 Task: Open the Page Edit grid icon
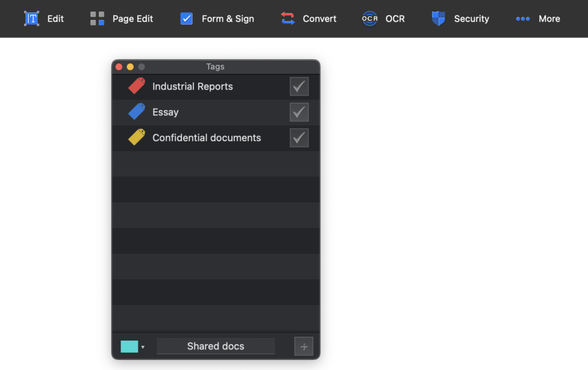[x=97, y=18]
